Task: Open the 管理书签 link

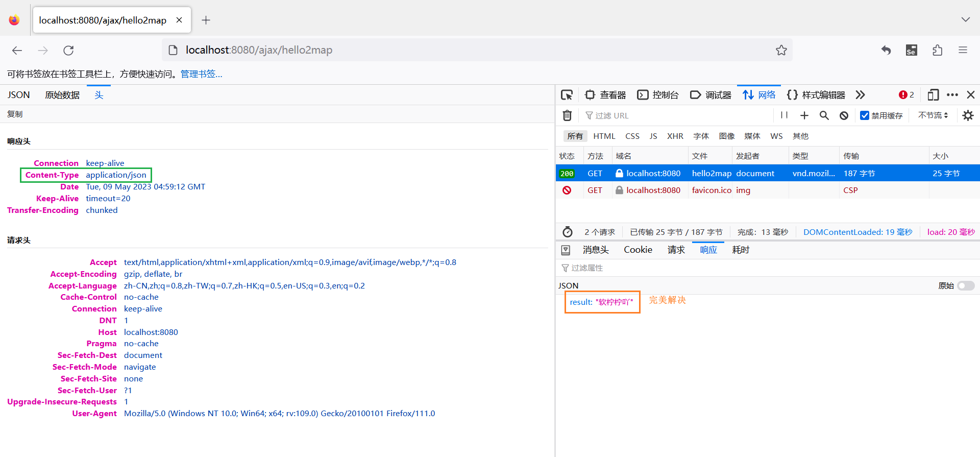Action: 201,74
